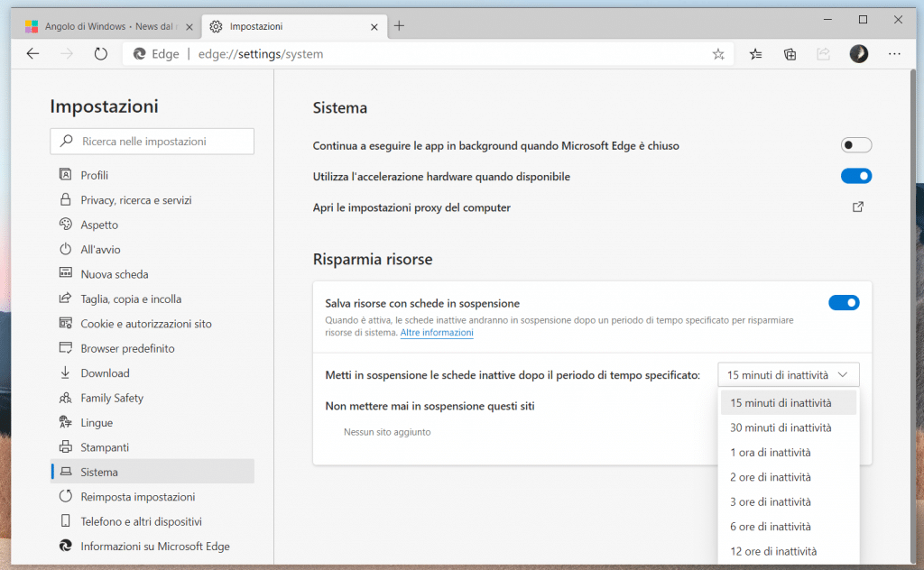
Task: Open the Edge ellipsis settings menu
Action: click(x=894, y=54)
